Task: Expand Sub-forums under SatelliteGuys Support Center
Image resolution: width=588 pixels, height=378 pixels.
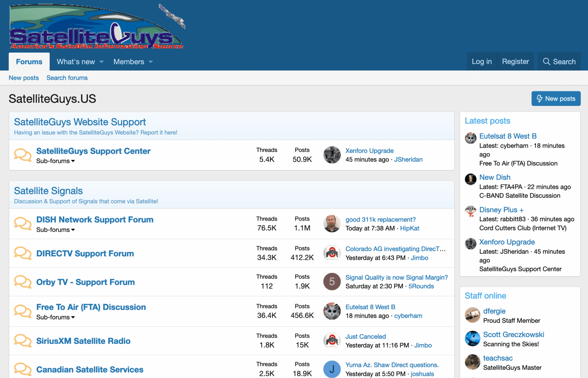Action: (55, 161)
